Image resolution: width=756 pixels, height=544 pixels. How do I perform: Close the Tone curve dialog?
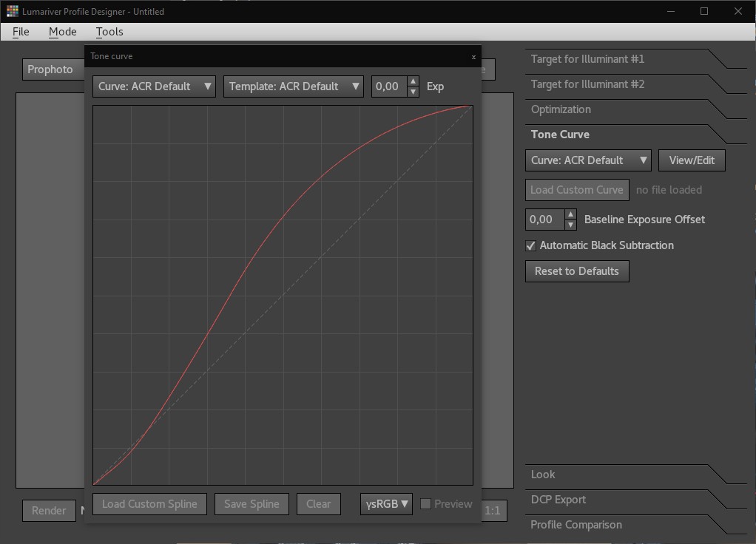coord(473,57)
